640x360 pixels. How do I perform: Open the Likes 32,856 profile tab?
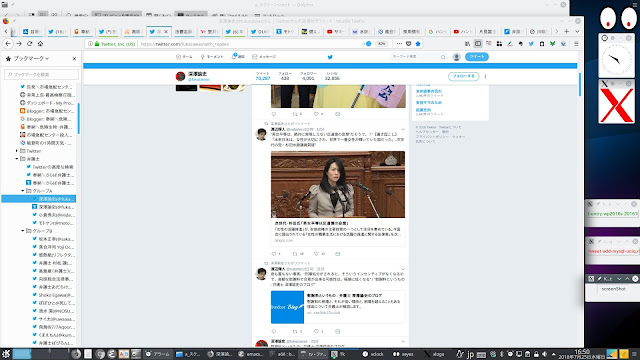332,76
